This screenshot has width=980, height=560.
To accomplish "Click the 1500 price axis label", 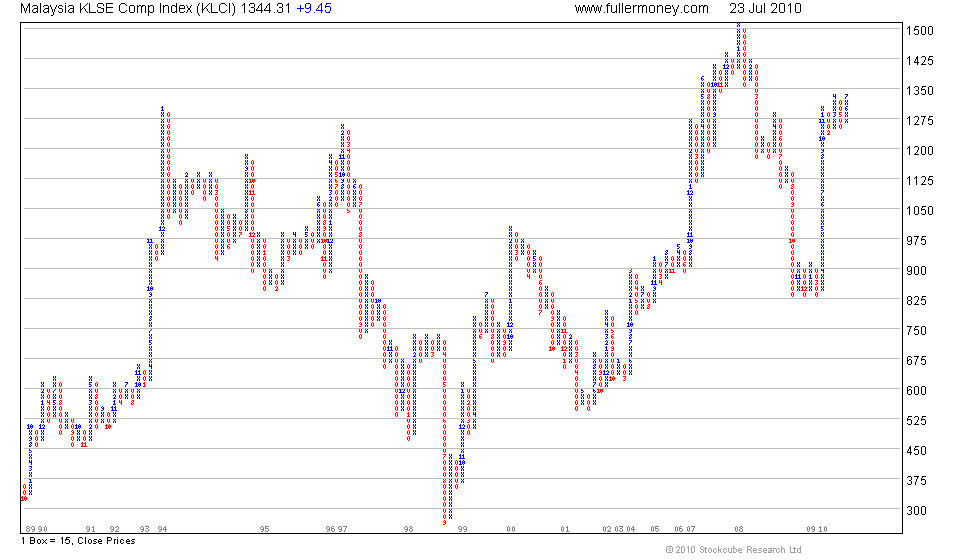I will click(919, 31).
